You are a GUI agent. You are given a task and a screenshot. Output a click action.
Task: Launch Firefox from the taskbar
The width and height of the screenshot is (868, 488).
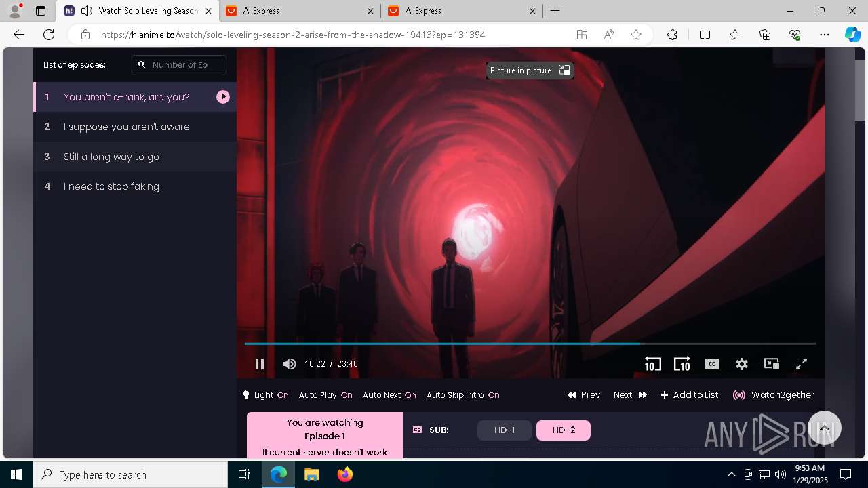pyautogui.click(x=344, y=474)
